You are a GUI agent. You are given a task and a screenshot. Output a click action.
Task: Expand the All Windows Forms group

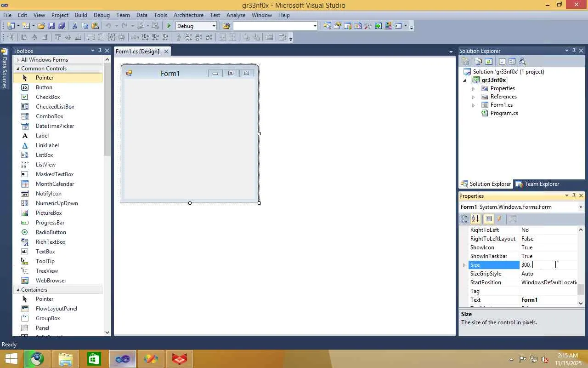click(18, 60)
